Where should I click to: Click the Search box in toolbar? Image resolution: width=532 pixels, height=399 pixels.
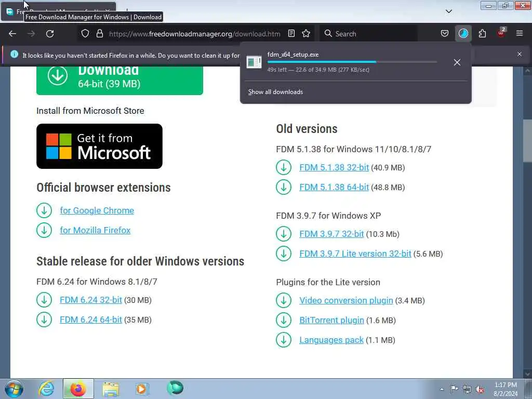(369, 34)
